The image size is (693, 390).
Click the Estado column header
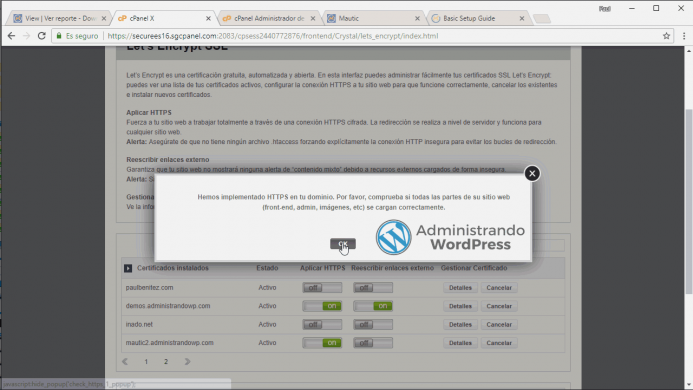click(x=267, y=268)
